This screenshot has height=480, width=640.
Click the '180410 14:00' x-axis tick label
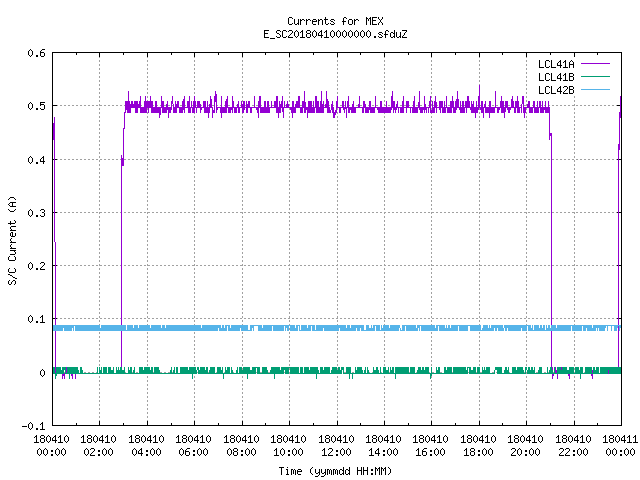[384, 446]
